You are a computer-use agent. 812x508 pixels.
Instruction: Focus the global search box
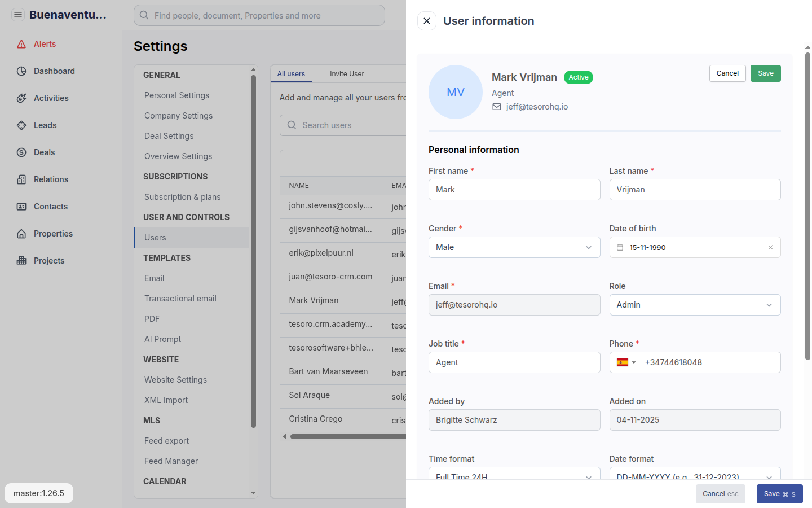tap(259, 15)
